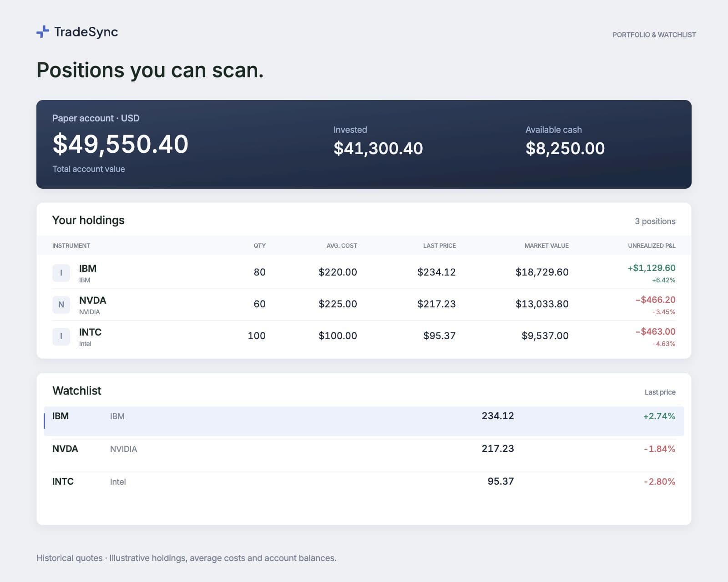Select the NVDA row in Watchlist
Screen dimensions: 728x582
364,456
